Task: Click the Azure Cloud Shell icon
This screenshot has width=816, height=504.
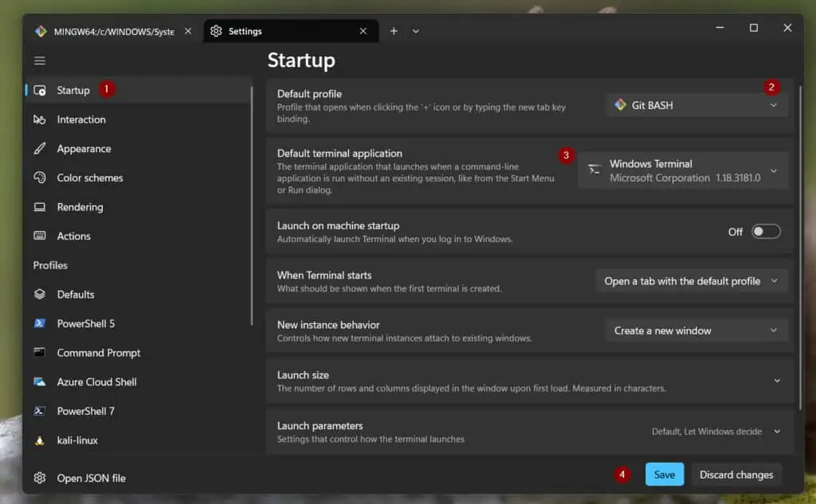Action: (40, 381)
